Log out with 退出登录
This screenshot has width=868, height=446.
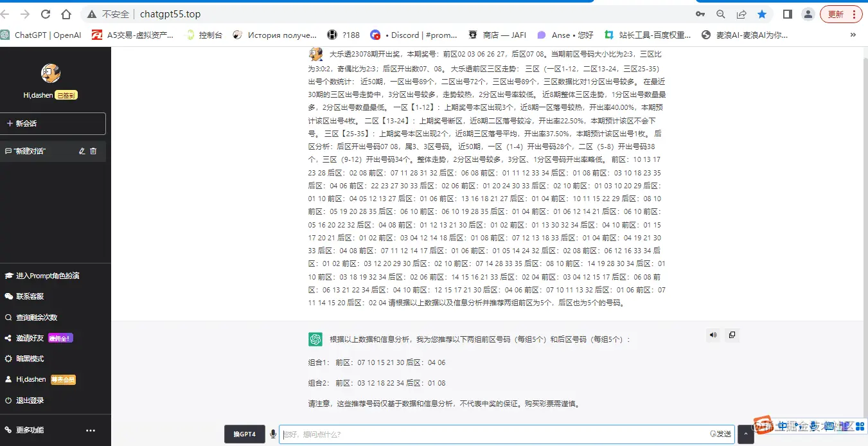click(24, 400)
